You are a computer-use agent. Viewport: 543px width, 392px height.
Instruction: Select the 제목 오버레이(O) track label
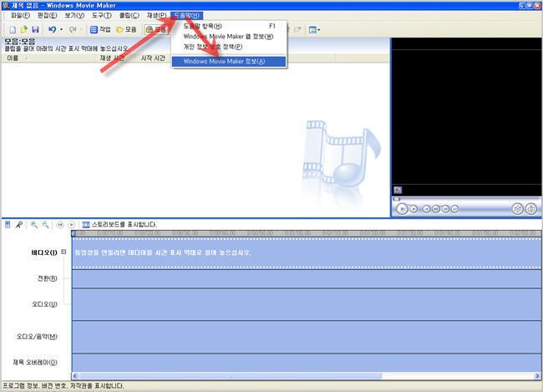(x=35, y=362)
